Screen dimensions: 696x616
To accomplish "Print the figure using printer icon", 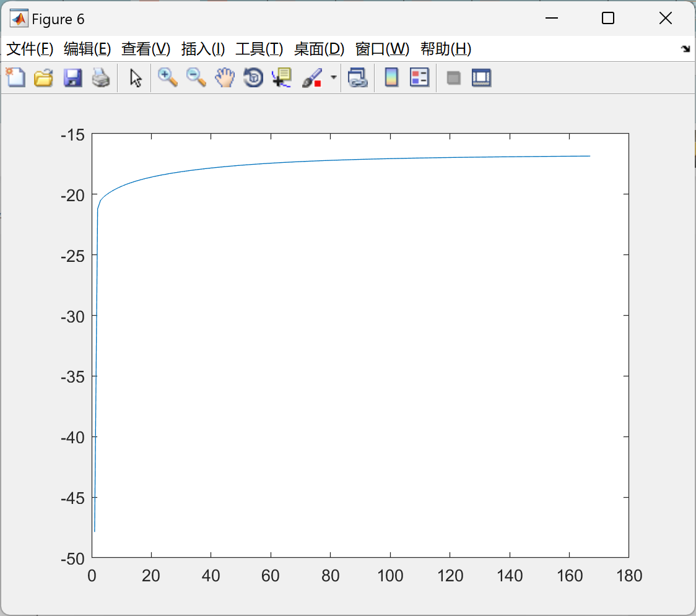I will [x=101, y=77].
